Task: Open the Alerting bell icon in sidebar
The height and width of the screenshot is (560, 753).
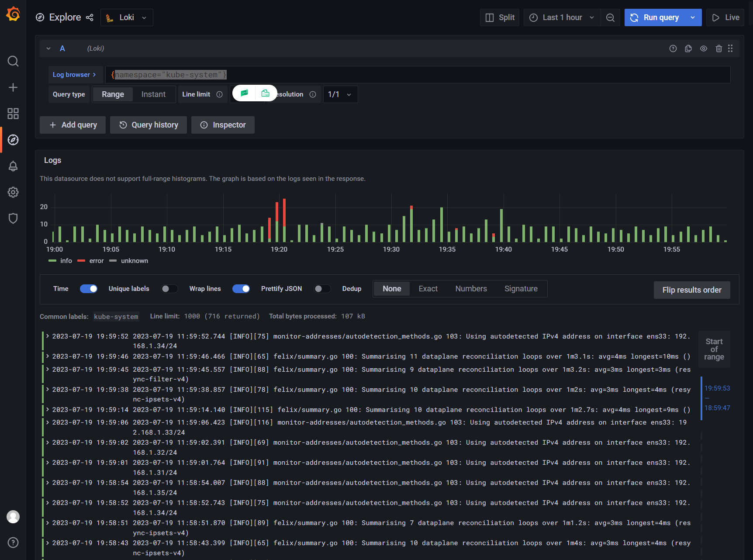Action: coord(13,166)
